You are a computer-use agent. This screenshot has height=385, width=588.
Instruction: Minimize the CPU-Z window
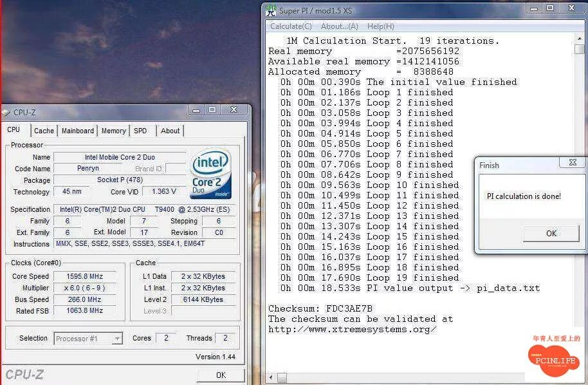click(x=196, y=110)
